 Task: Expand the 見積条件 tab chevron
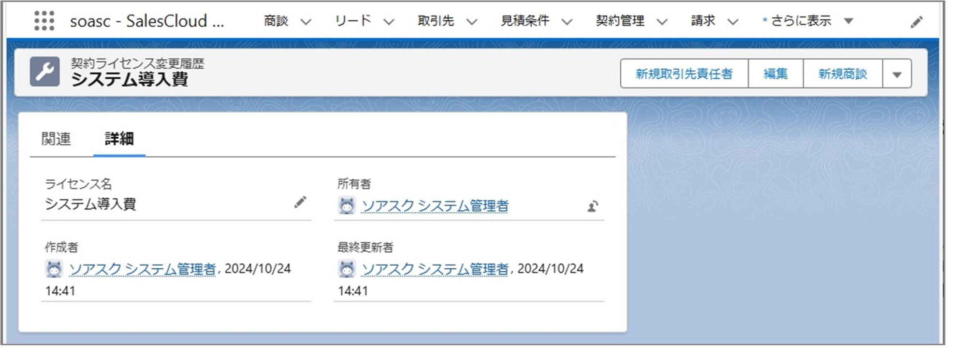tap(567, 22)
